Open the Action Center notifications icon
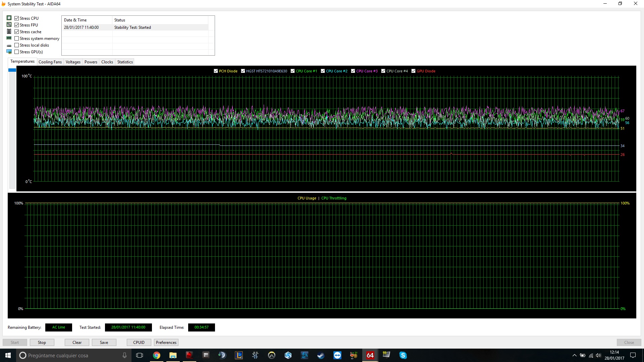This screenshot has height=362, width=644. pos(633,355)
